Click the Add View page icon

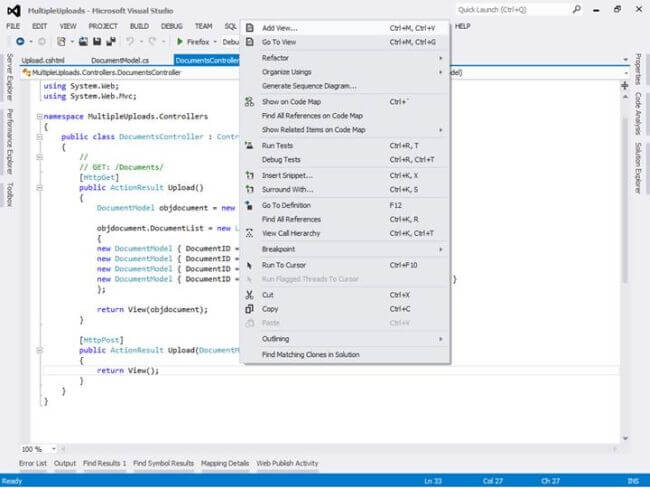(250, 28)
